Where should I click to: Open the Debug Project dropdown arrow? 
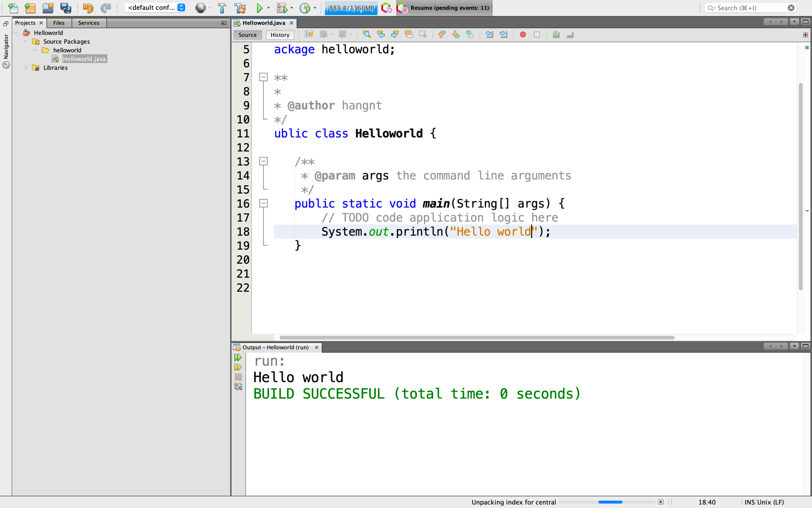(291, 8)
